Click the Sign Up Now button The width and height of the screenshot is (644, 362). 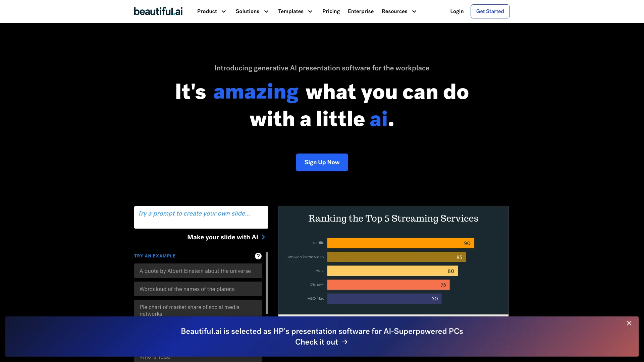pyautogui.click(x=322, y=162)
